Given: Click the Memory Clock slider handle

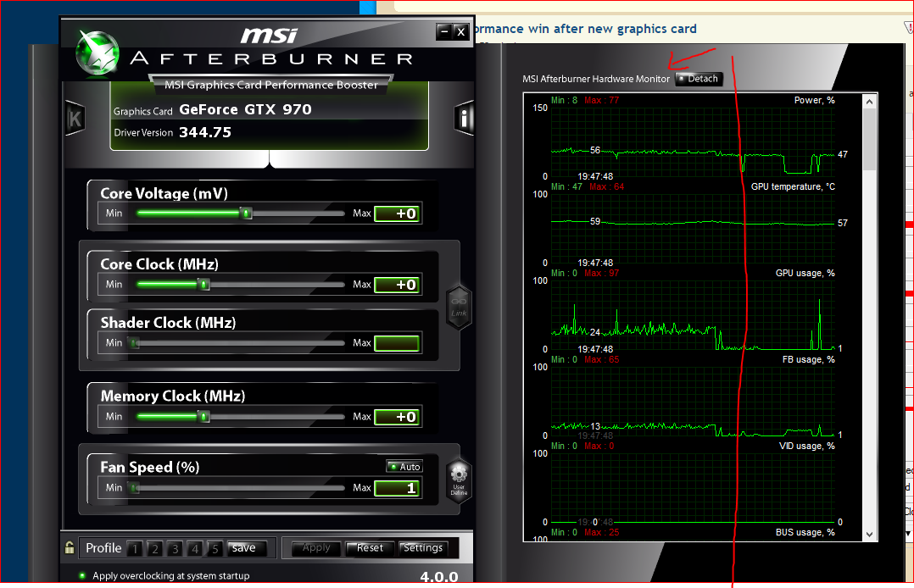Looking at the screenshot, I should pyautogui.click(x=203, y=417).
